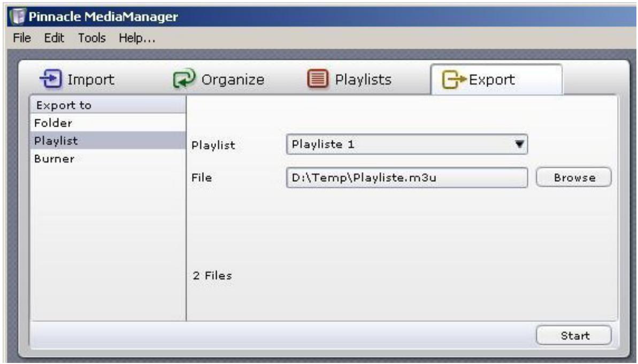Click the yellow Export arrow icon
The height and width of the screenshot is (364, 638).
pos(453,79)
